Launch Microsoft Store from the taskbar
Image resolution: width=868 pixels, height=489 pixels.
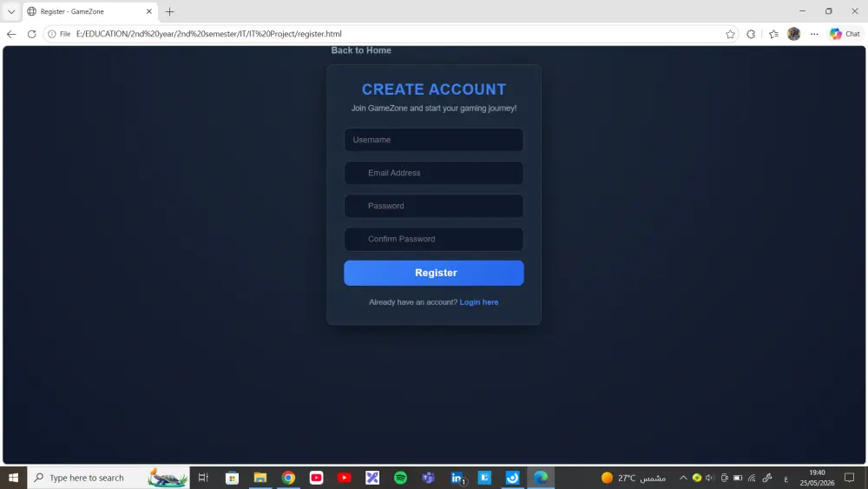(232, 478)
